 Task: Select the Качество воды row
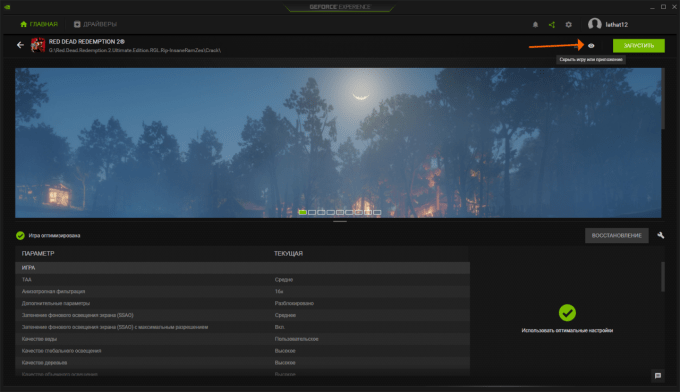click(242, 339)
